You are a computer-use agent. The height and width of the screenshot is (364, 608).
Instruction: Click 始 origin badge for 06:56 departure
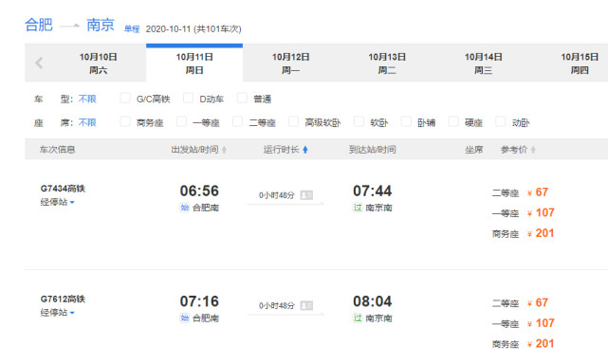tap(185, 208)
